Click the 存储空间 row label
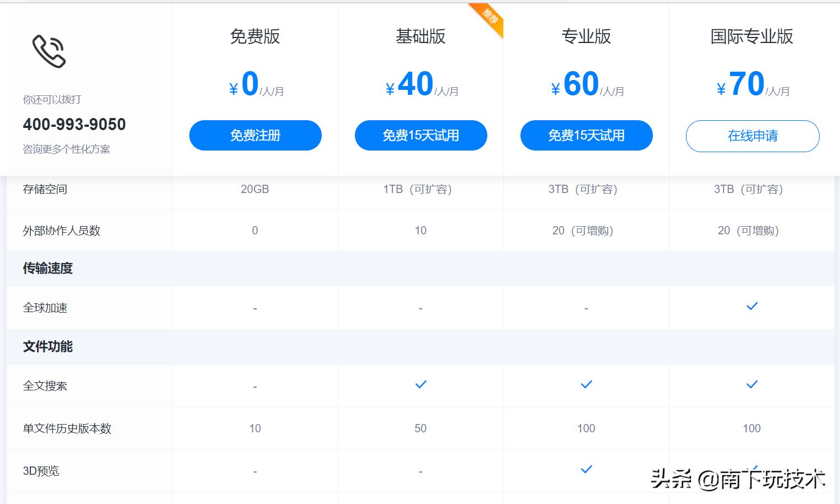The width and height of the screenshot is (840, 504). [x=45, y=189]
